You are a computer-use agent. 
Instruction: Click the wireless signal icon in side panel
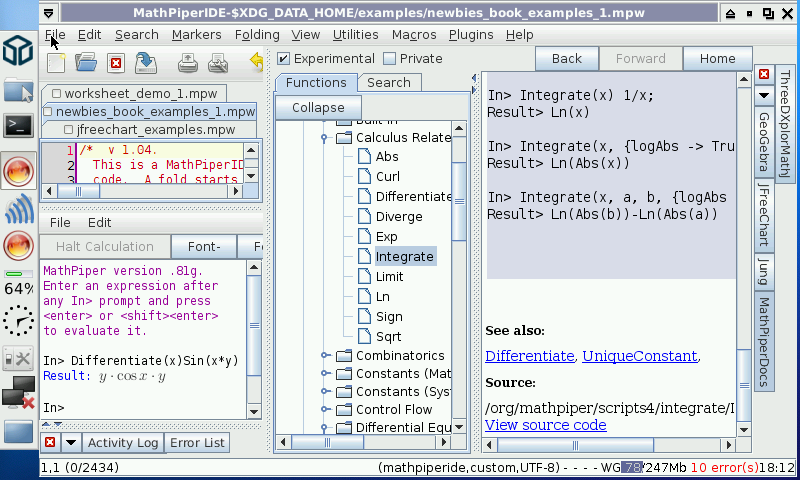click(19, 209)
